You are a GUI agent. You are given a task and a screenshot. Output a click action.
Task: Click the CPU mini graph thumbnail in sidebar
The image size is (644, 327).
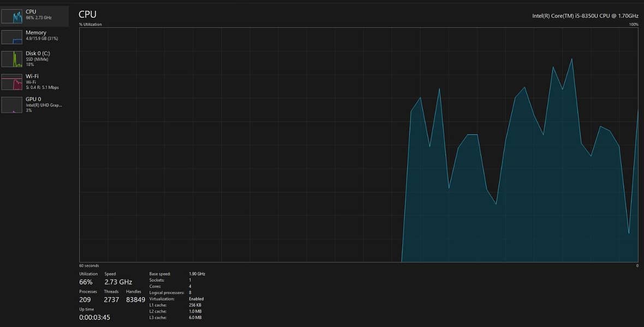(x=12, y=16)
